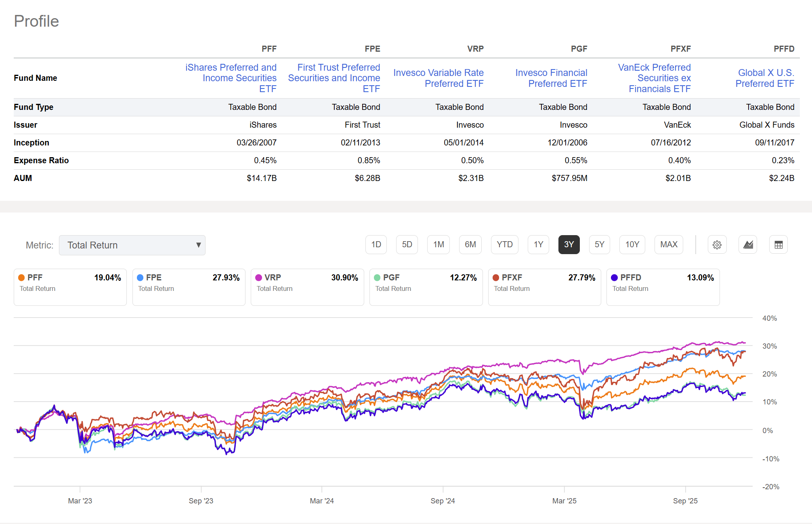Select the 5Y time range
Image resolution: width=812 pixels, height=524 pixels.
(x=600, y=245)
